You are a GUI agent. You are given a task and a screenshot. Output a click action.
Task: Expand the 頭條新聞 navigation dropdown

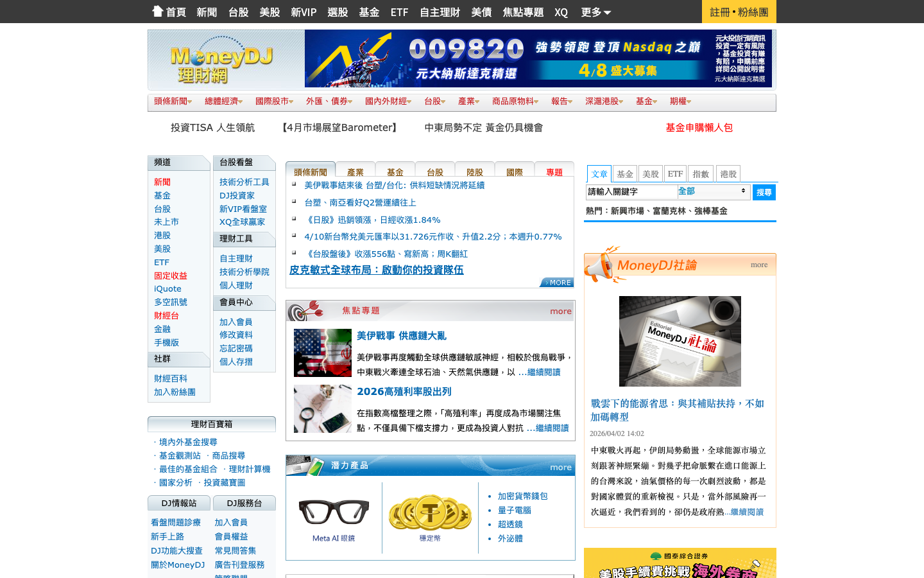[173, 101]
